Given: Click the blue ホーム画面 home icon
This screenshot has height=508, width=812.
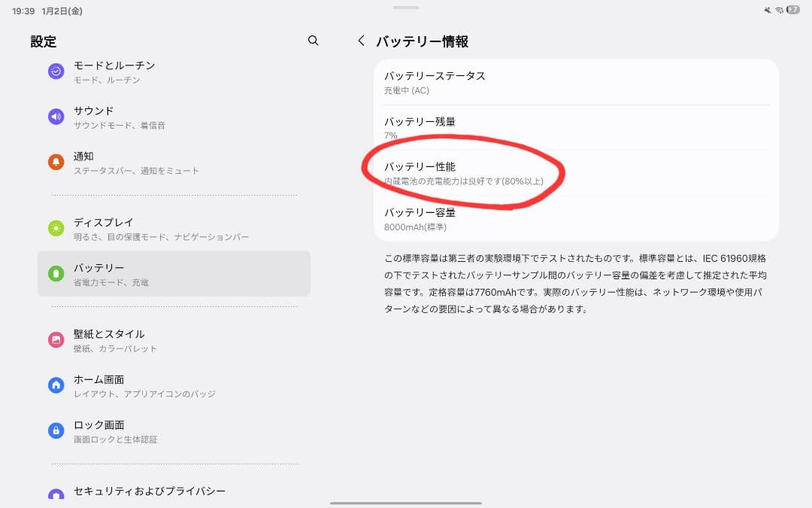Looking at the screenshot, I should [55, 385].
